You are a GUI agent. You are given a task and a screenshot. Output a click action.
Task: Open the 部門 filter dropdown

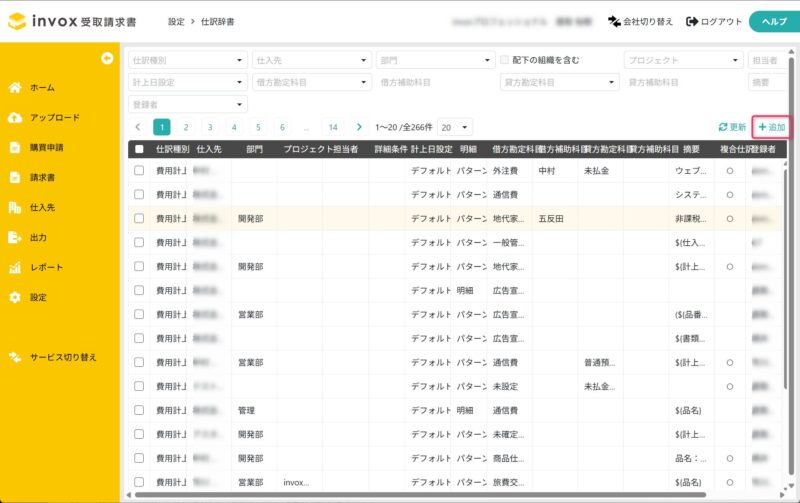[436, 60]
